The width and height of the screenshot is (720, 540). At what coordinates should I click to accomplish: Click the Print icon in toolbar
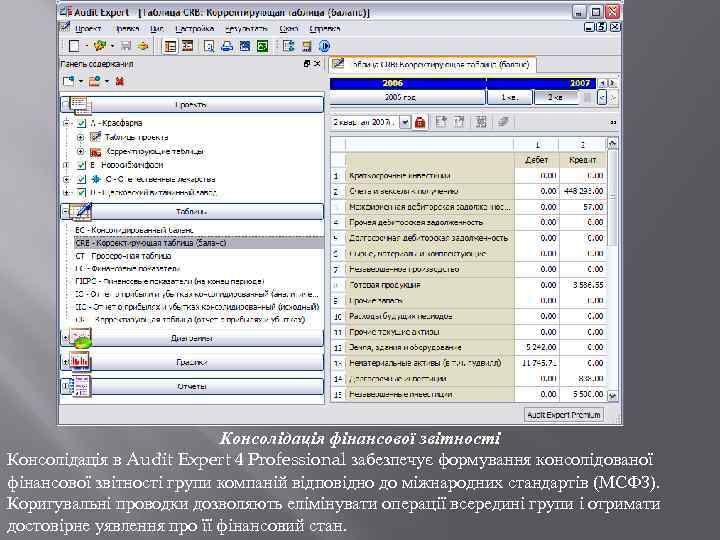pyautogui.click(x=227, y=46)
